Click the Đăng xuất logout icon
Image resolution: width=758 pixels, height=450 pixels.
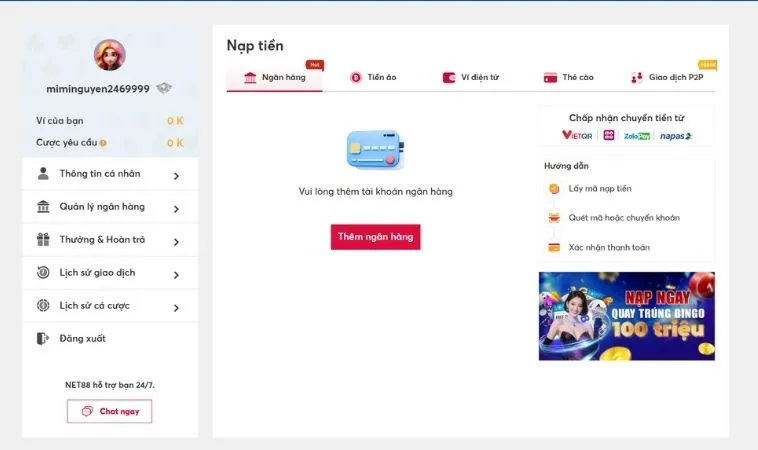pyautogui.click(x=43, y=339)
